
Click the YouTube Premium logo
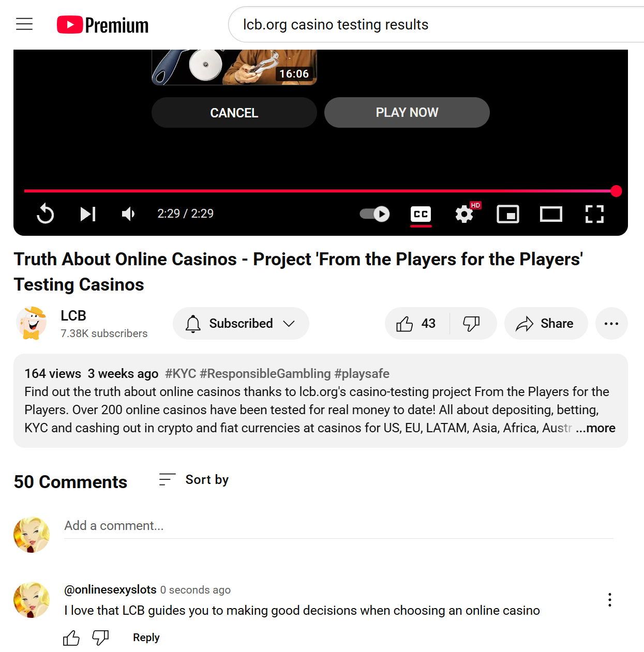pos(102,25)
